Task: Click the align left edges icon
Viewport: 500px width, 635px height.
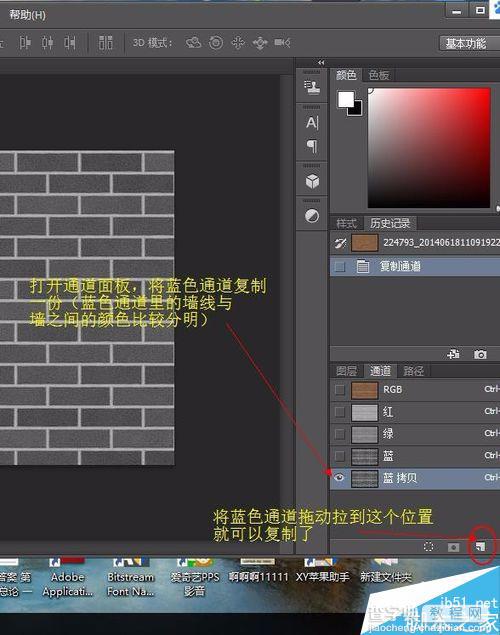Action: [25, 43]
